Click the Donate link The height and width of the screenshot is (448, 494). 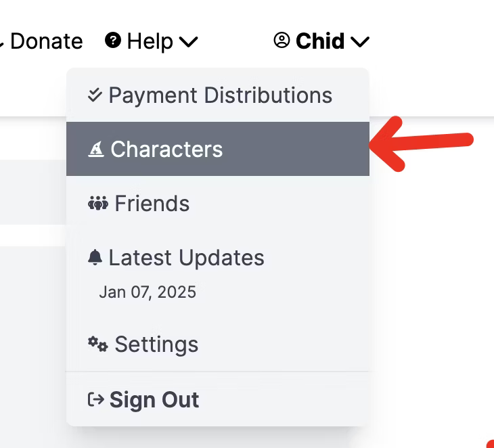(x=46, y=41)
